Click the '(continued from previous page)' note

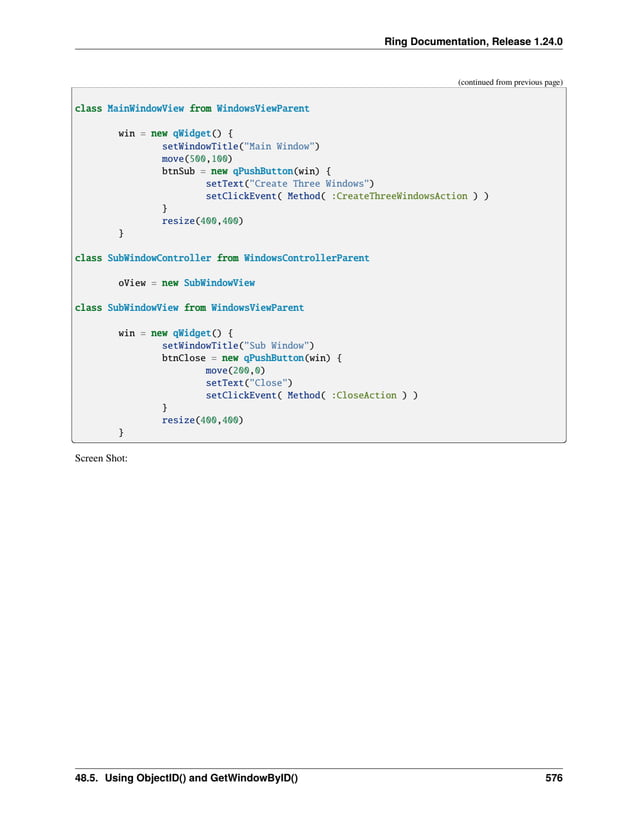(510, 82)
